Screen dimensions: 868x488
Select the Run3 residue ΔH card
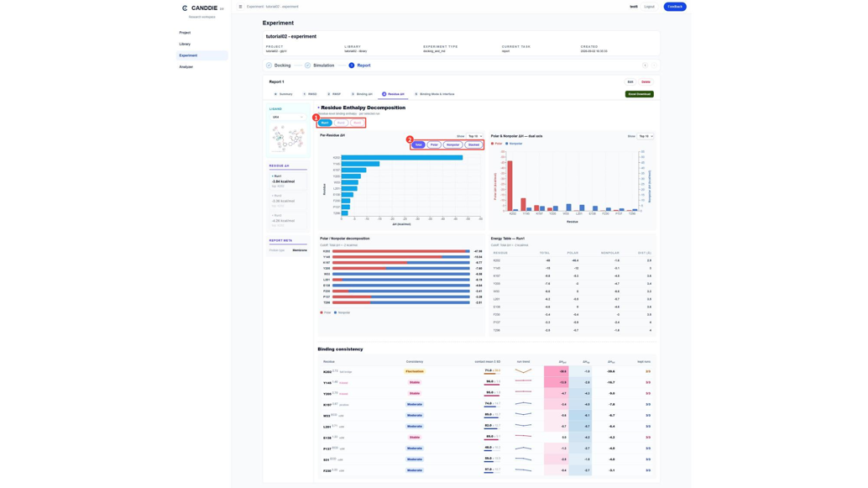(288, 220)
